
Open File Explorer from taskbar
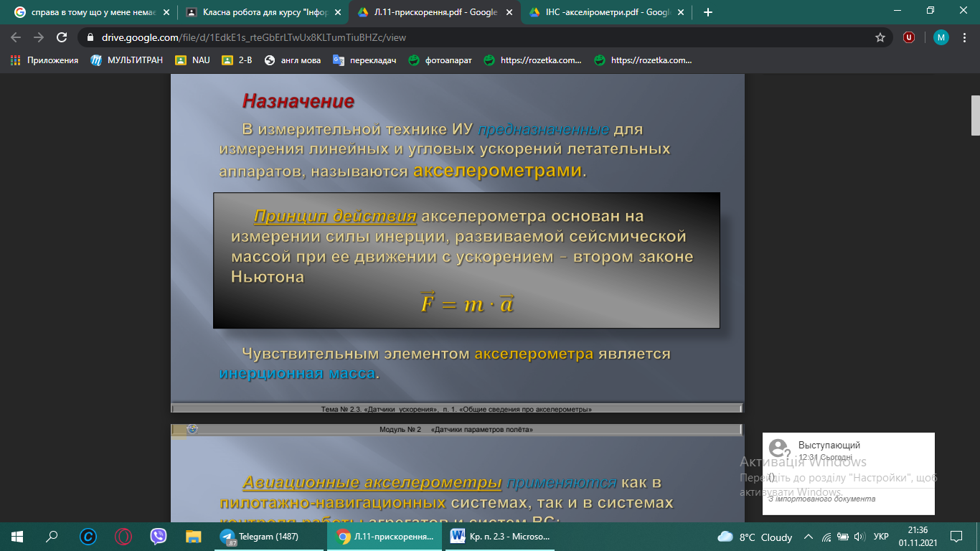pyautogui.click(x=194, y=536)
